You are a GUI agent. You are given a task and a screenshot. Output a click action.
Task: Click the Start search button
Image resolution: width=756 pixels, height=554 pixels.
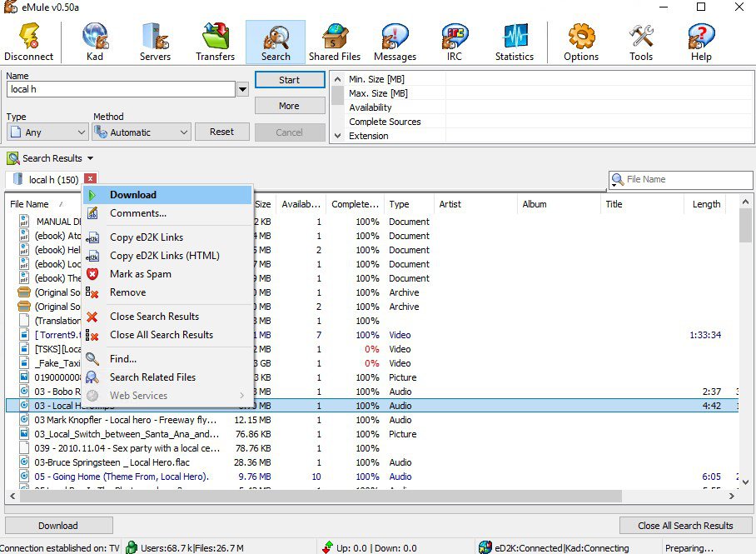point(290,80)
